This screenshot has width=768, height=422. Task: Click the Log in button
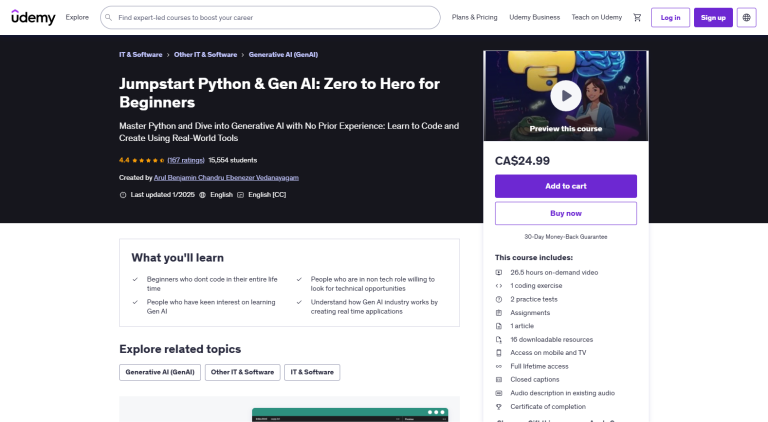pyautogui.click(x=670, y=18)
